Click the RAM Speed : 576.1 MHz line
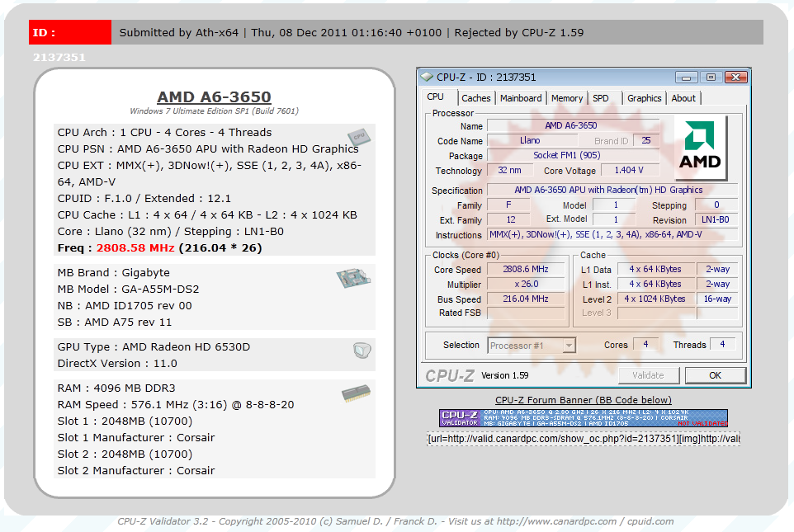The width and height of the screenshot is (794, 532). click(x=176, y=404)
